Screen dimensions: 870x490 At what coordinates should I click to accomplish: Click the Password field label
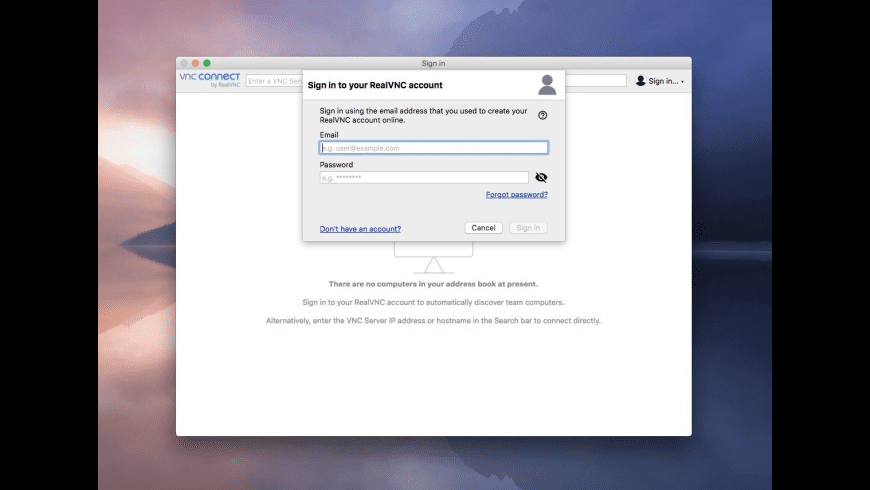pyautogui.click(x=336, y=165)
